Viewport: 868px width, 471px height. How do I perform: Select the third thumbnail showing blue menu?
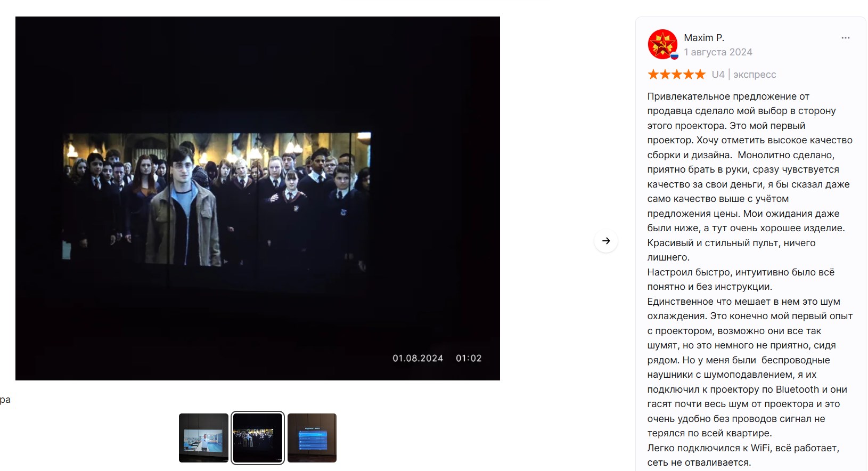pyautogui.click(x=312, y=438)
